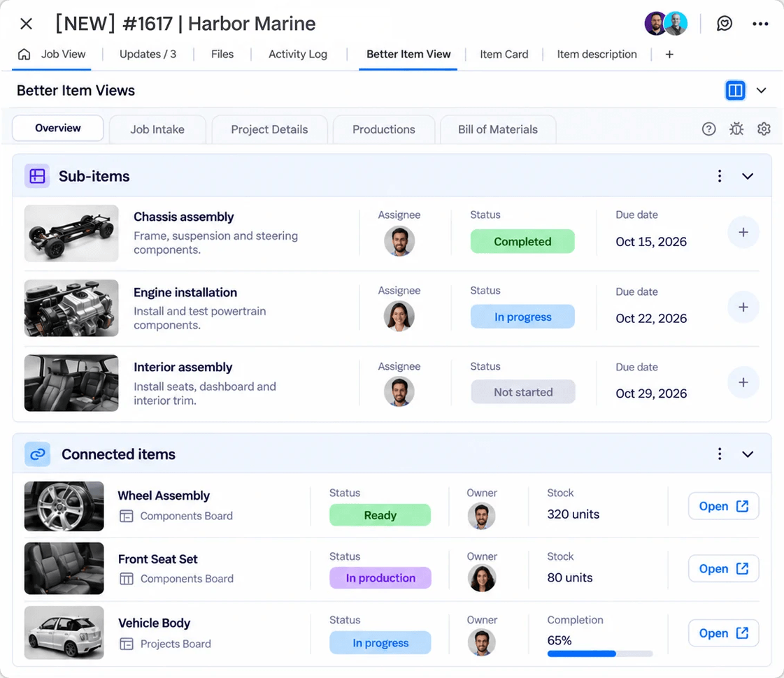Click the Wheel Assembly thumbnail image

[64, 506]
